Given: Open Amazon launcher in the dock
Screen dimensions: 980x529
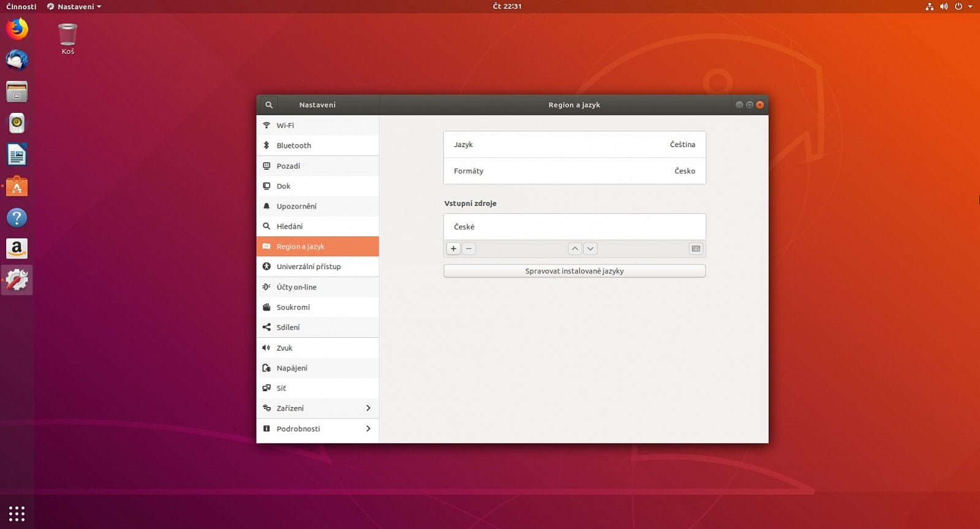Looking at the screenshot, I should click(17, 249).
